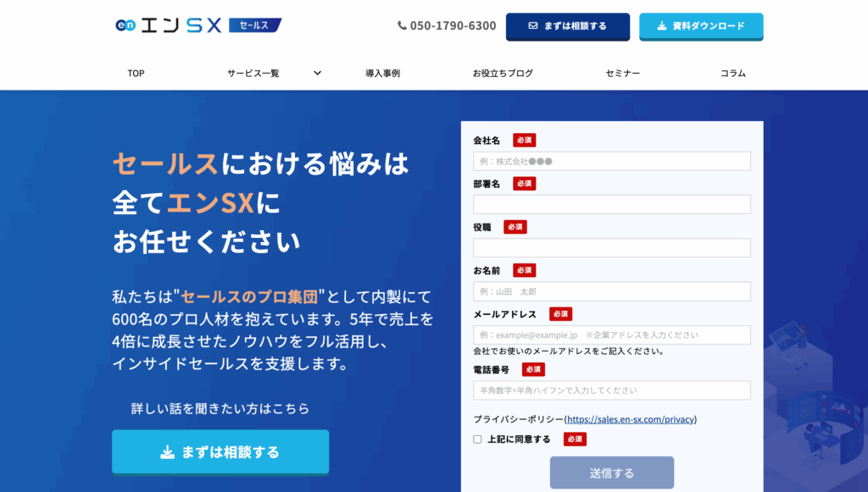Open the privacy policy URL link
868x492 pixels.
coord(630,419)
